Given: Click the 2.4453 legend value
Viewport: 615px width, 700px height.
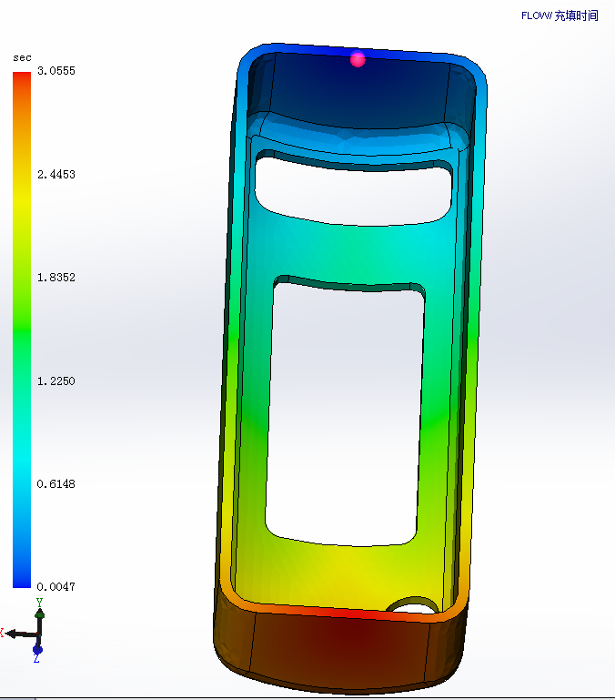Looking at the screenshot, I should 55,175.
